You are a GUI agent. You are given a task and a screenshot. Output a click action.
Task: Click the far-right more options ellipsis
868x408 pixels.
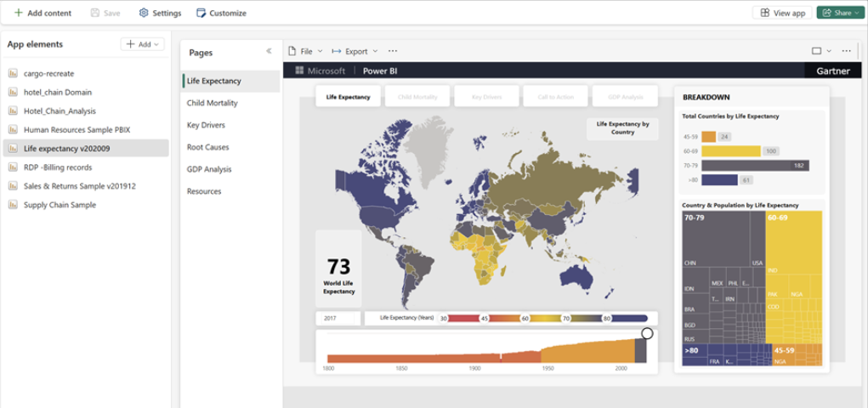tap(846, 51)
